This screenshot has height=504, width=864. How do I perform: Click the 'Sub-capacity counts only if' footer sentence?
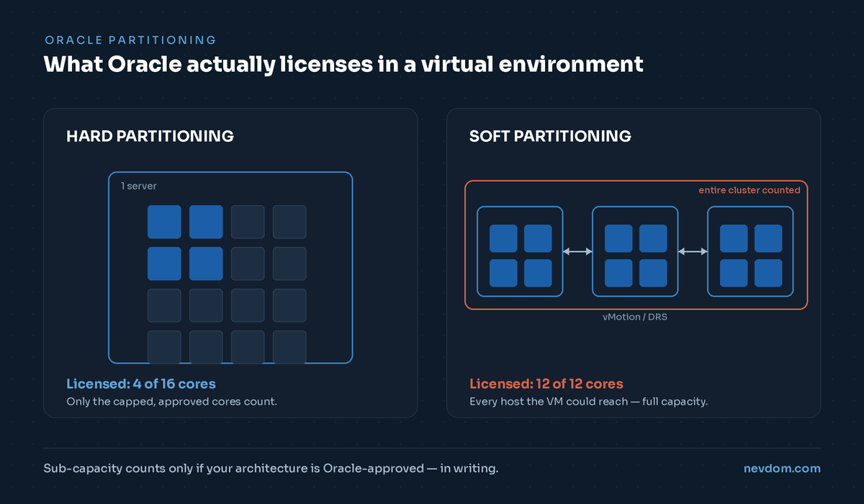(x=271, y=469)
